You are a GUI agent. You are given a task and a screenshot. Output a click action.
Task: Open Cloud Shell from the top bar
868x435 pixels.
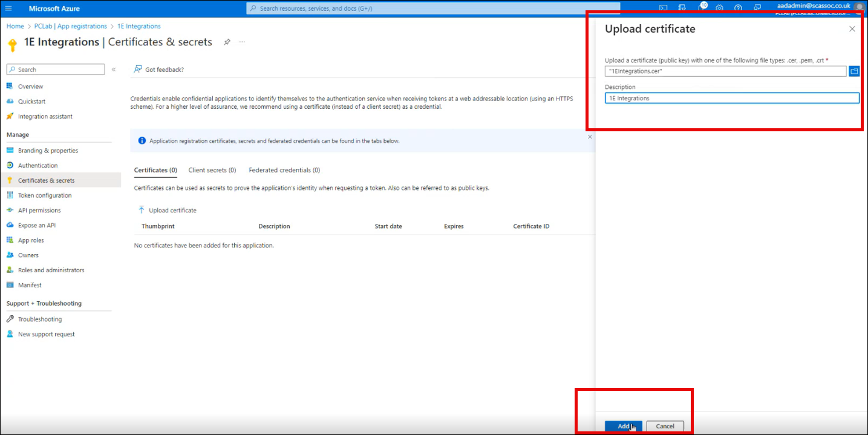pos(663,8)
